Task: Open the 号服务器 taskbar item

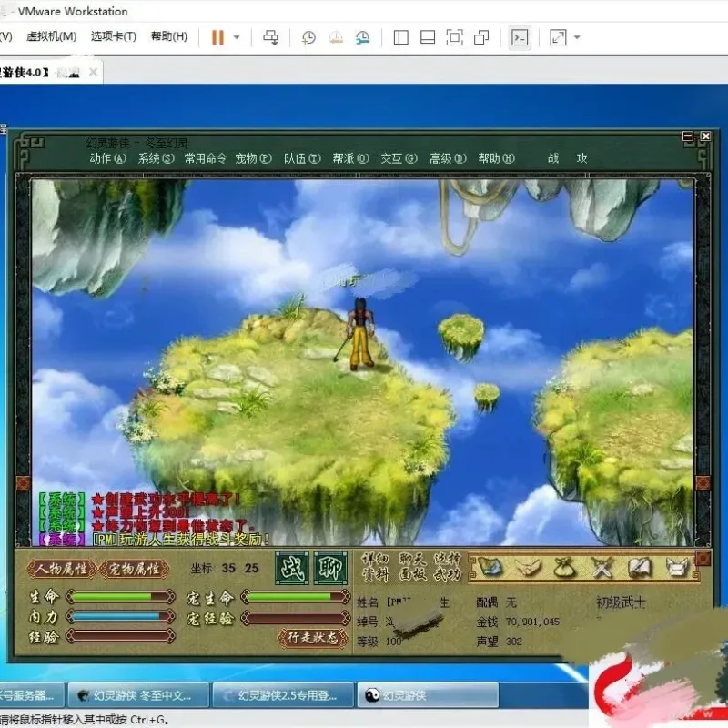Action: tap(32, 695)
